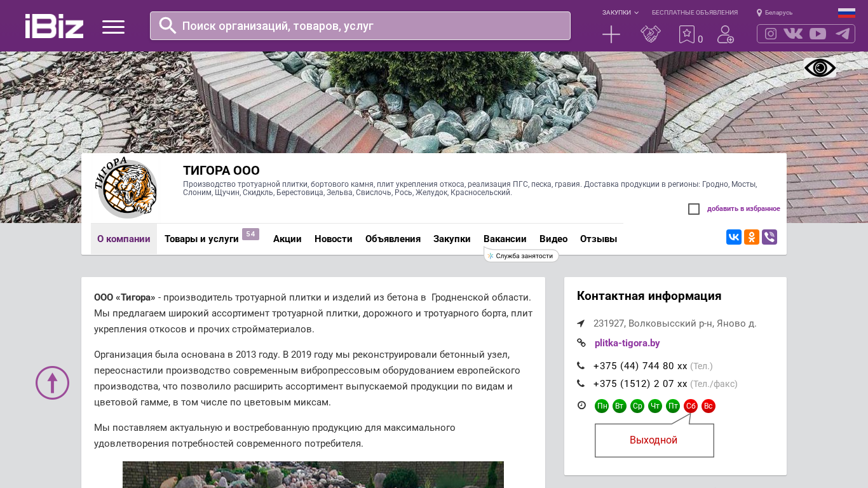Open the hamburger main menu

pyautogui.click(x=113, y=27)
